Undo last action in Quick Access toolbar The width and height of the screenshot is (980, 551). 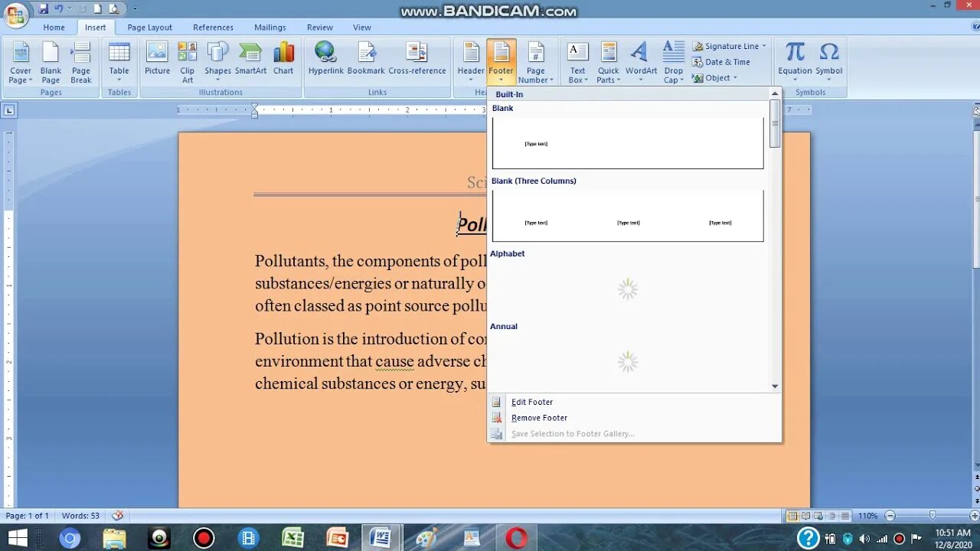[59, 8]
